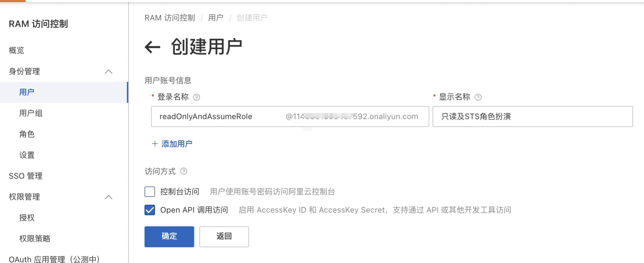Screen dimensions: 644x263
Task: Enable the 控制台访问 checkbox
Action: (x=149, y=192)
